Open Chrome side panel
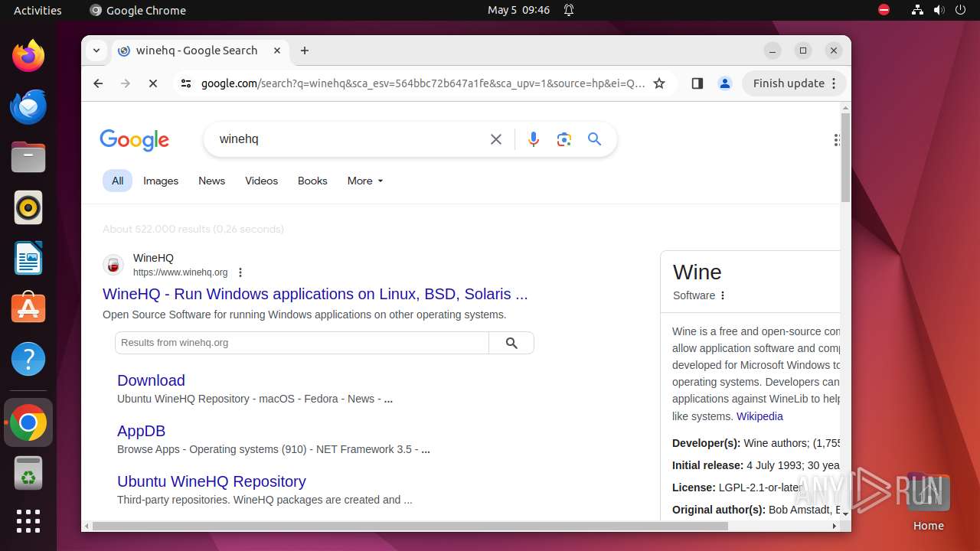980x551 pixels. coord(697,83)
